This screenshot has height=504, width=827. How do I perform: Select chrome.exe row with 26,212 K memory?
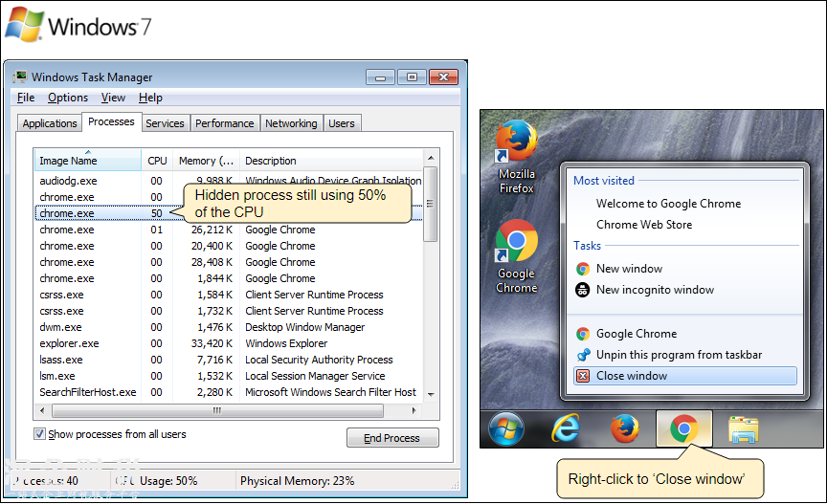[229, 230]
